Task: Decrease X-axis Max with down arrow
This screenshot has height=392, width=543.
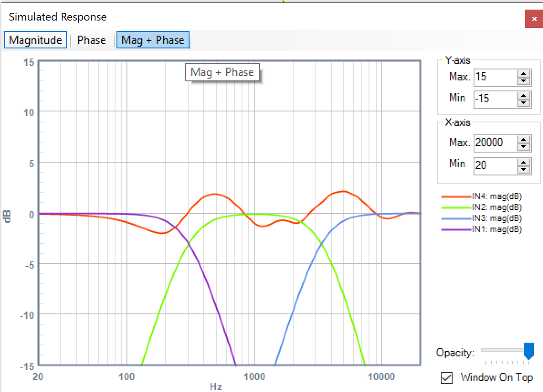Action: click(x=524, y=147)
